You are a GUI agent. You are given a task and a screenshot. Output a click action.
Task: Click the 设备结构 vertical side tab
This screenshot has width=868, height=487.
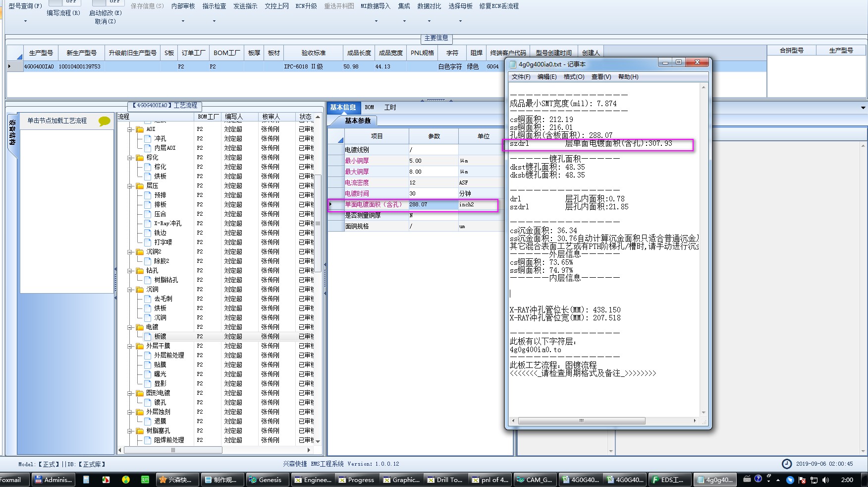pos(12,132)
